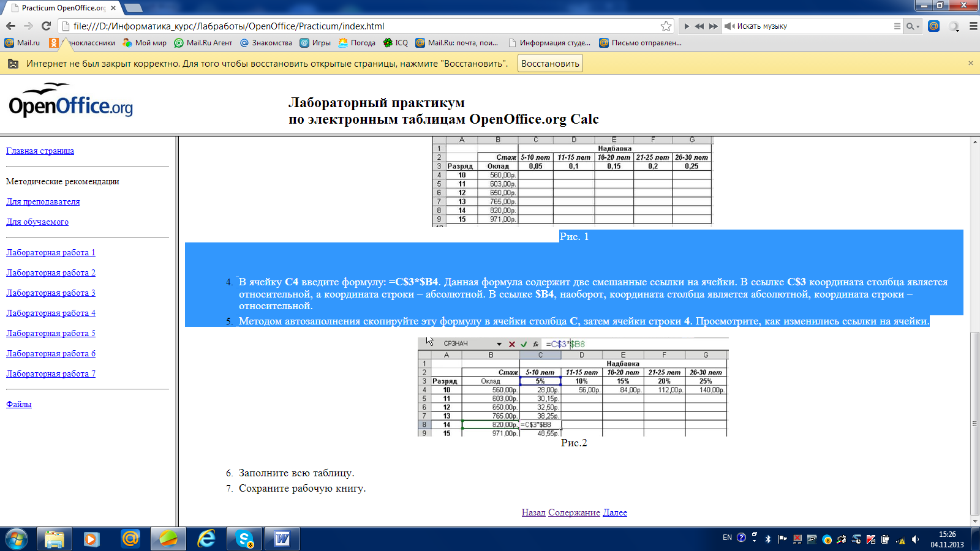Image resolution: width=980 pixels, height=551 pixels.
Task: Open 'Главная страница' link
Action: (40, 151)
